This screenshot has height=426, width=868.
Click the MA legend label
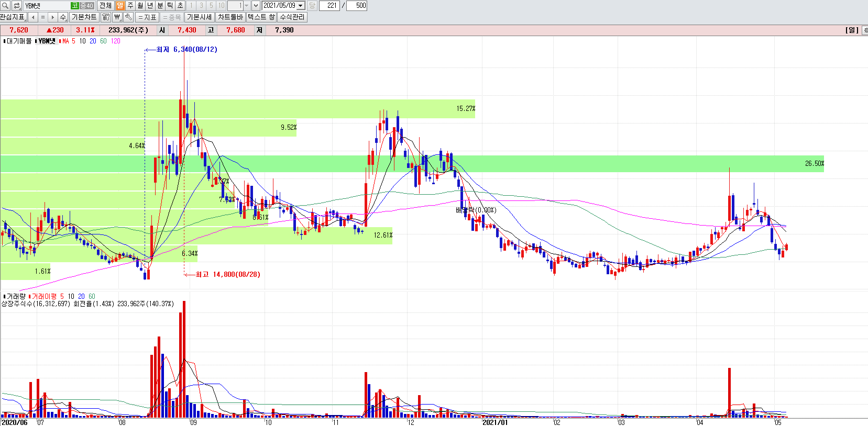(x=65, y=41)
